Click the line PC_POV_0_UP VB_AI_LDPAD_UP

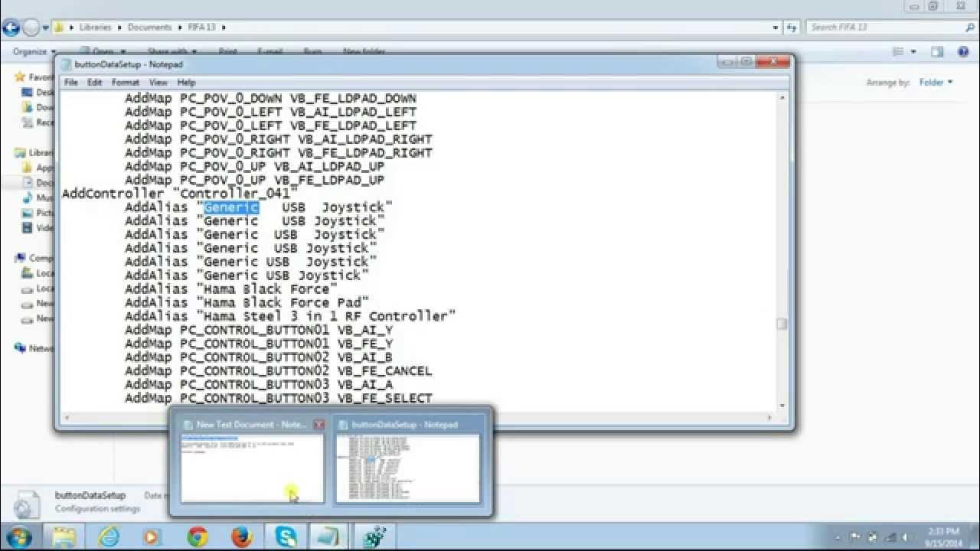(x=255, y=167)
